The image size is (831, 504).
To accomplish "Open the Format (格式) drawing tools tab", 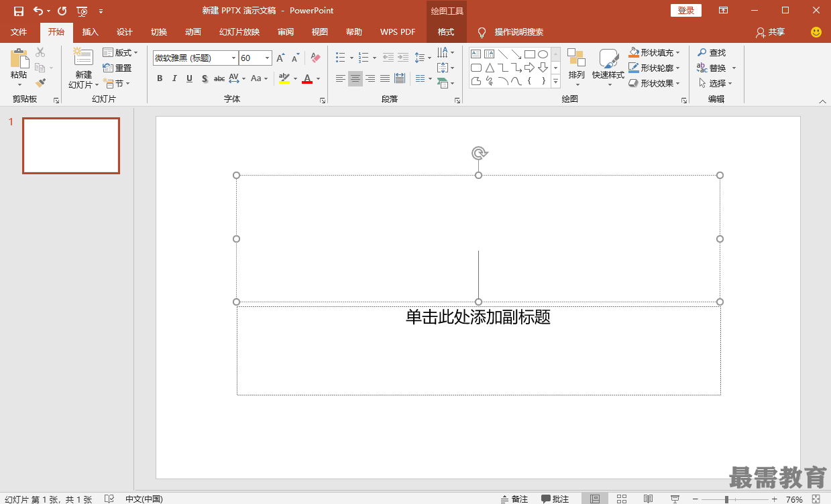I will pos(446,32).
